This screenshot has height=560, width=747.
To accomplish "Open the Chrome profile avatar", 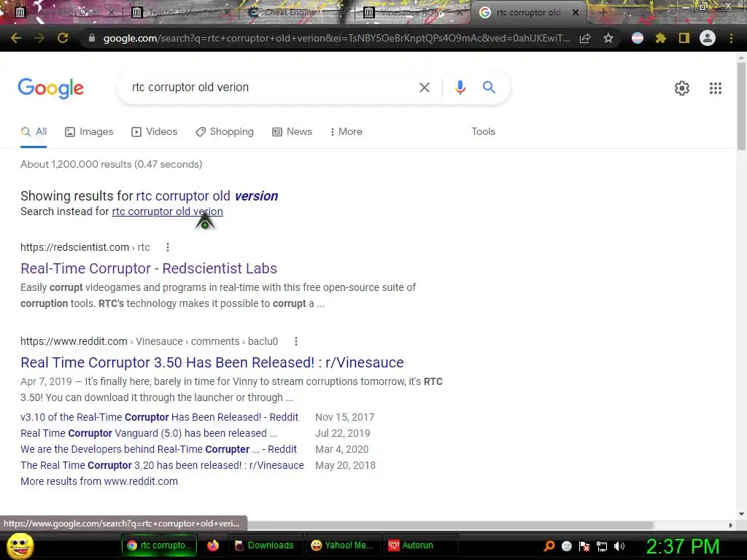I will (x=708, y=38).
